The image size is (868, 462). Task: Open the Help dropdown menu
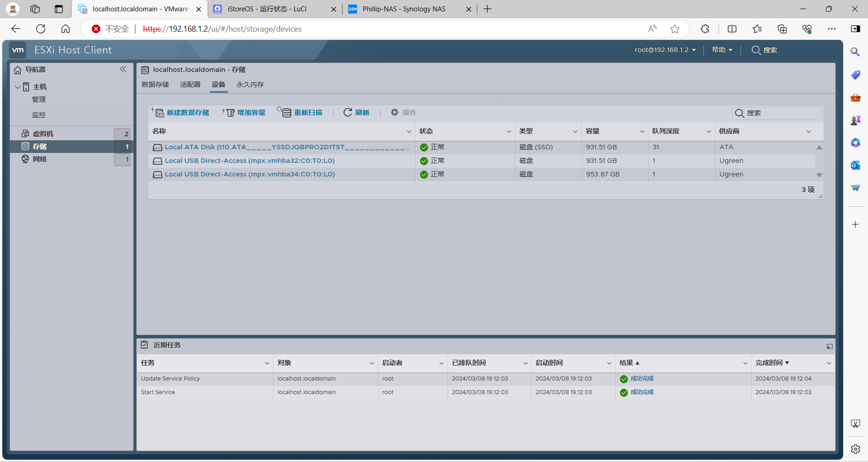pyautogui.click(x=722, y=50)
